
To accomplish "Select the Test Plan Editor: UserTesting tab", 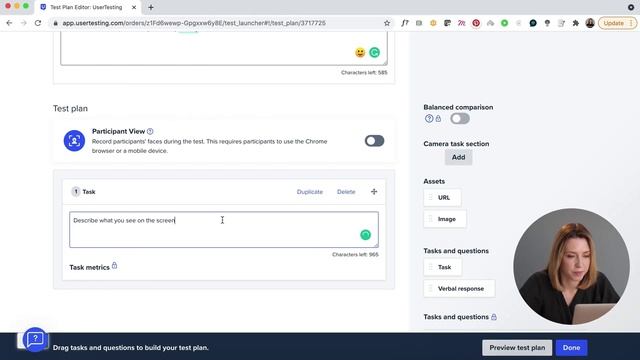I will tap(86, 7).
